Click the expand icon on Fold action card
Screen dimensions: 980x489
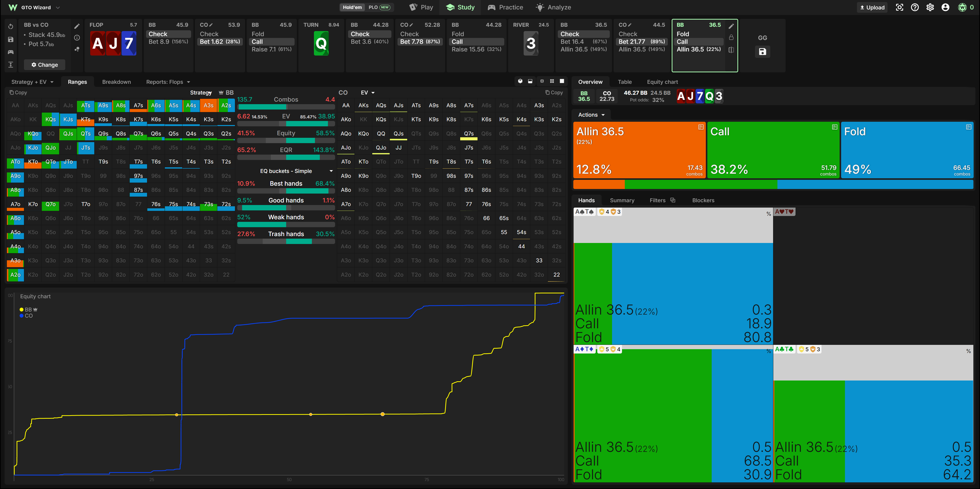pyautogui.click(x=969, y=127)
